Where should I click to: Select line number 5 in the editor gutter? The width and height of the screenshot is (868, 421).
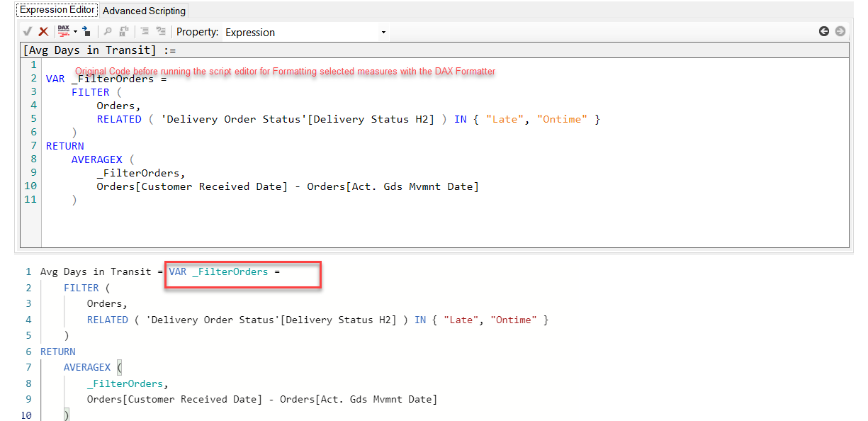[33, 118]
